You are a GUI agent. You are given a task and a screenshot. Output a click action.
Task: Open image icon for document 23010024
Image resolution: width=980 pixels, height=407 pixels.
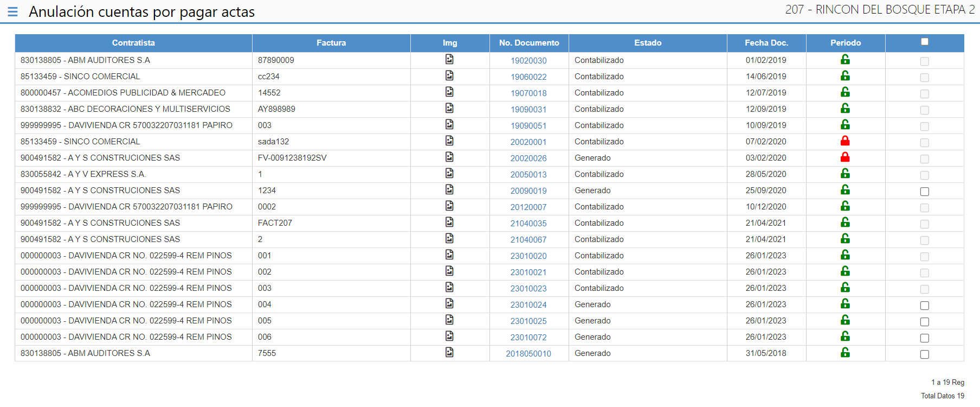(x=449, y=303)
